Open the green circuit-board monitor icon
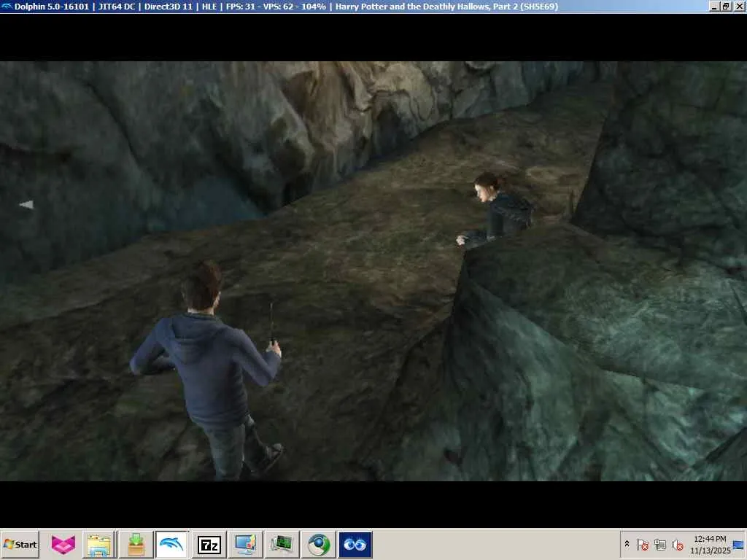This screenshot has width=747, height=560. coord(282,544)
